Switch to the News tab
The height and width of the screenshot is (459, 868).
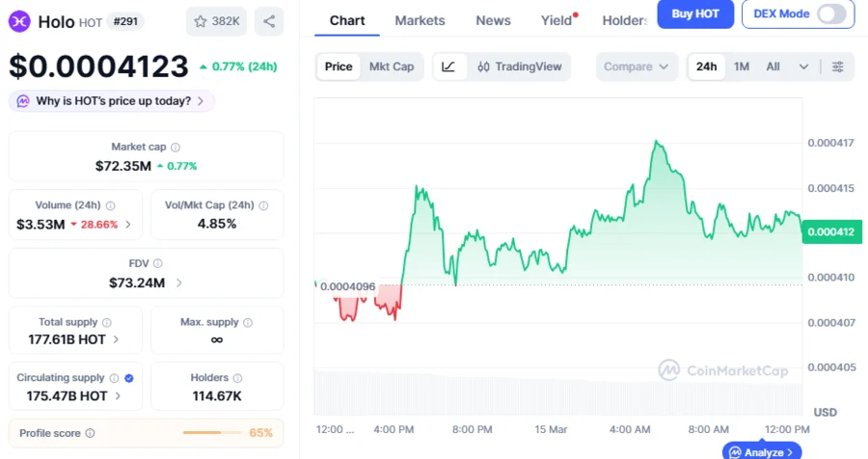(493, 20)
